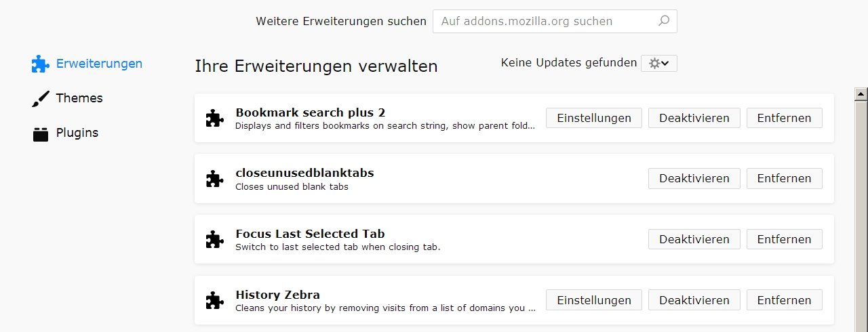Viewport: 868px width, 332px height.
Task: Switch to the Themes category
Action: [x=79, y=98]
